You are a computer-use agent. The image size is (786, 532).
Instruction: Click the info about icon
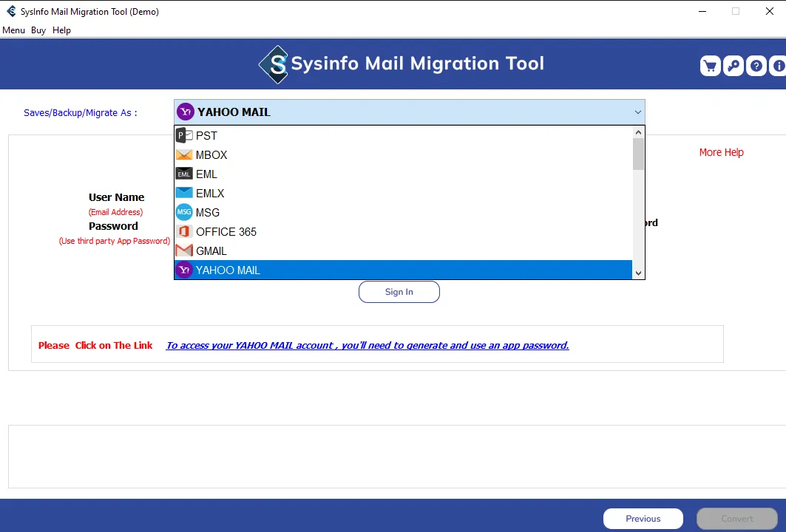click(778, 66)
